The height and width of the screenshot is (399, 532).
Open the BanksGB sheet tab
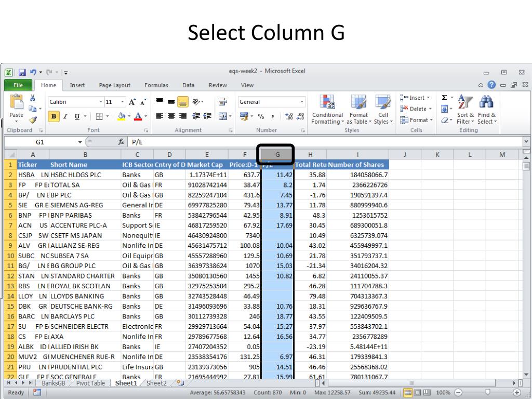[x=54, y=383]
